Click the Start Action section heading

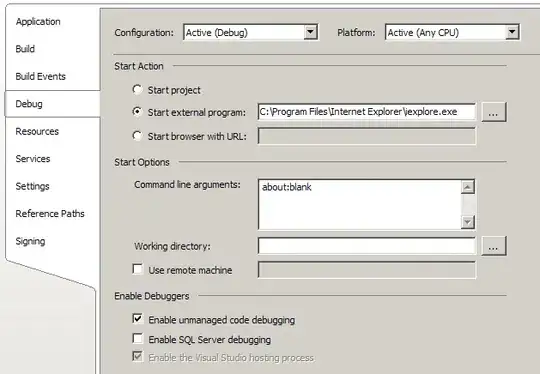pos(139,66)
